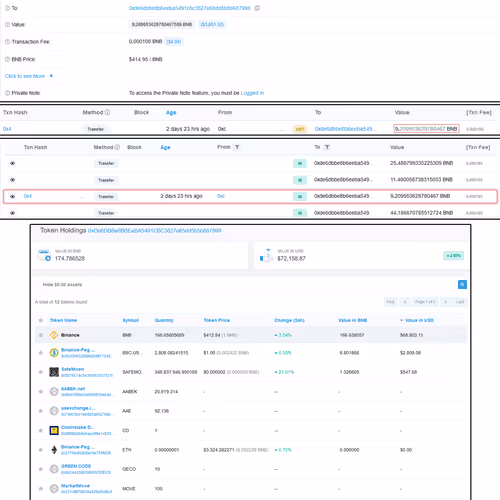
Task: Click the SafeMoon token logo
Action: (x=54, y=372)
